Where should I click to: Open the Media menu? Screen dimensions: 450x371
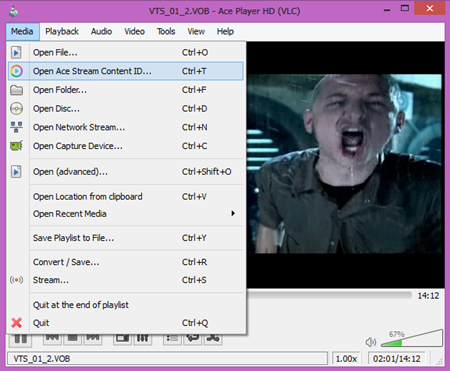tap(22, 32)
